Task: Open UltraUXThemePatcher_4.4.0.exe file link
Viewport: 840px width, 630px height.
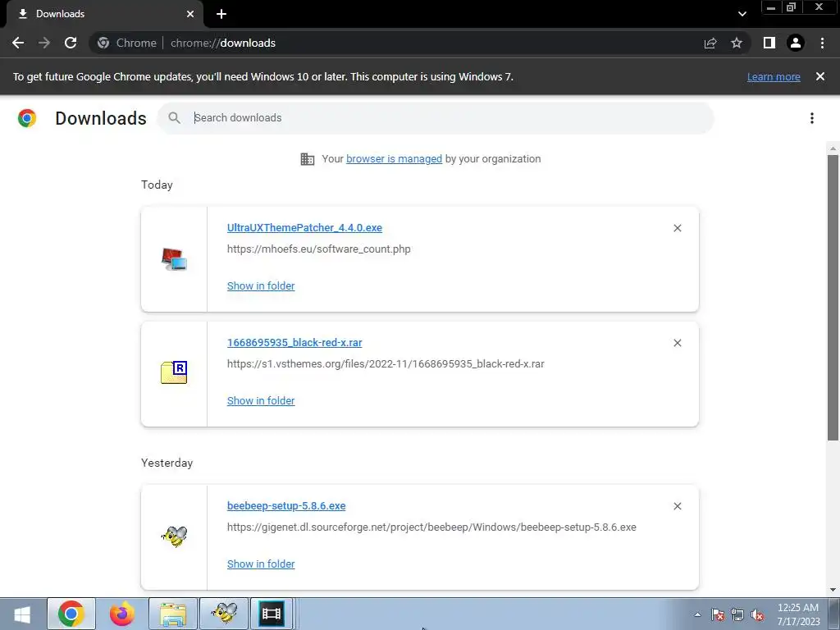Action: click(304, 228)
